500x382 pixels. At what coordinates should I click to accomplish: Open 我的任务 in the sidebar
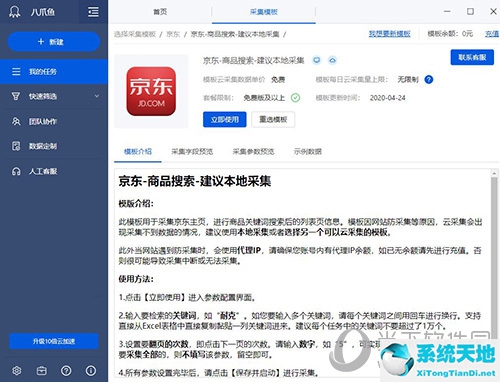tap(54, 72)
